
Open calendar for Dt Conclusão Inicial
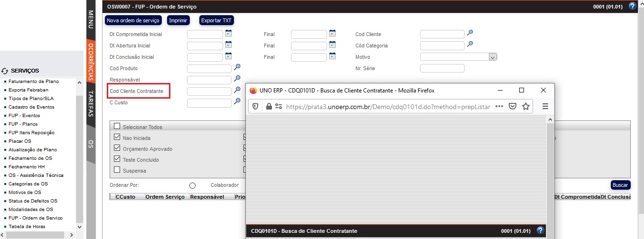[x=228, y=56]
